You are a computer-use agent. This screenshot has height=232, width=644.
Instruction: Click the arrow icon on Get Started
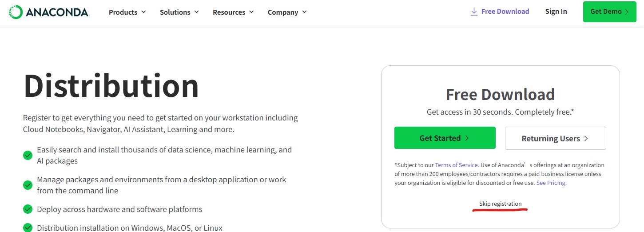coord(467,138)
